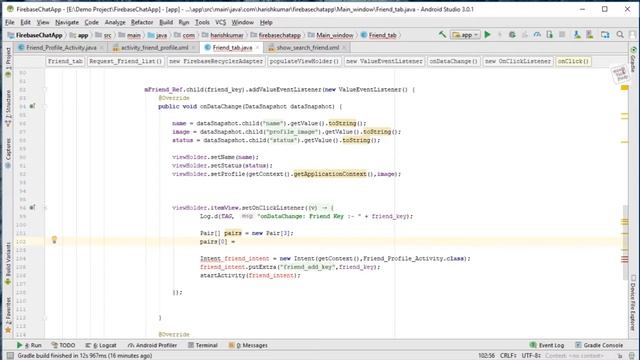Open Project Structure toolbar icon
Image resolution: width=640 pixels, height=360 pixels.
tap(605, 35)
